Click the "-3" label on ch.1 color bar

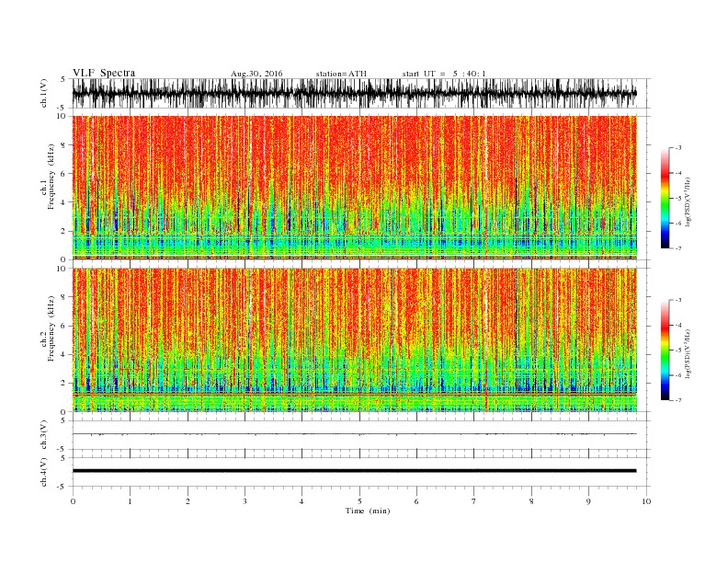coord(678,148)
